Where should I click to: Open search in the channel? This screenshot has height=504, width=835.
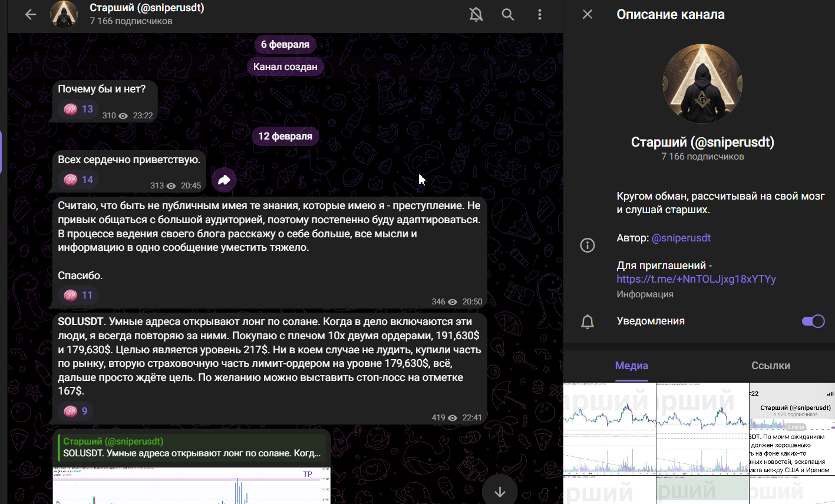pyautogui.click(x=507, y=15)
